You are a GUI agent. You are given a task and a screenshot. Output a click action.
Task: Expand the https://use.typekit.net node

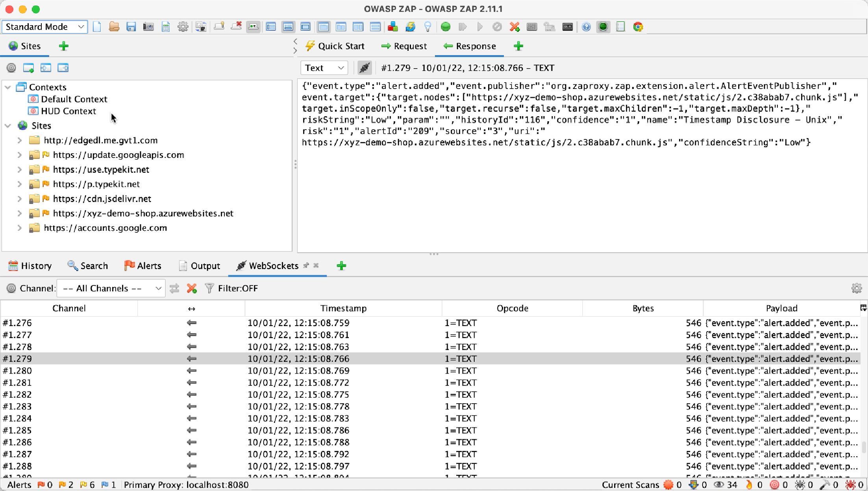[x=20, y=169]
